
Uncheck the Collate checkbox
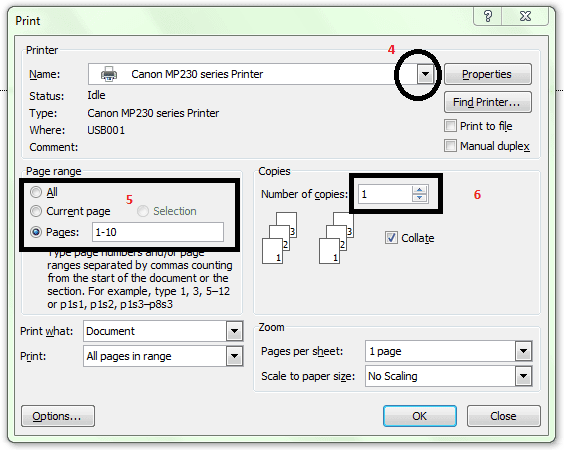(391, 238)
